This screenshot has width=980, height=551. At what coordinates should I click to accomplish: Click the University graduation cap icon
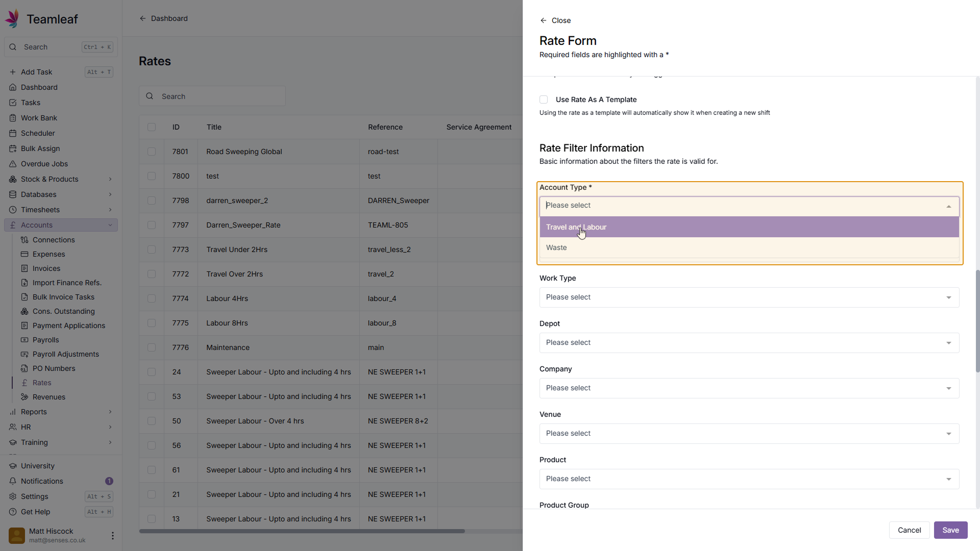(x=13, y=466)
